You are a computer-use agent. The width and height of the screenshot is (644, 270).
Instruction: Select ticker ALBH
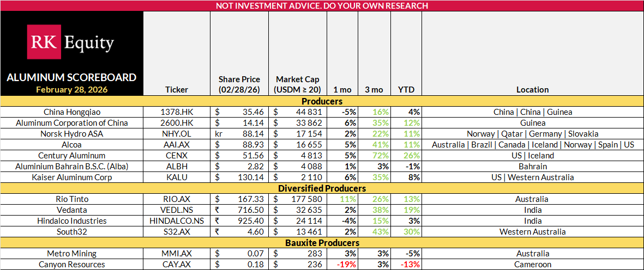[x=177, y=167]
